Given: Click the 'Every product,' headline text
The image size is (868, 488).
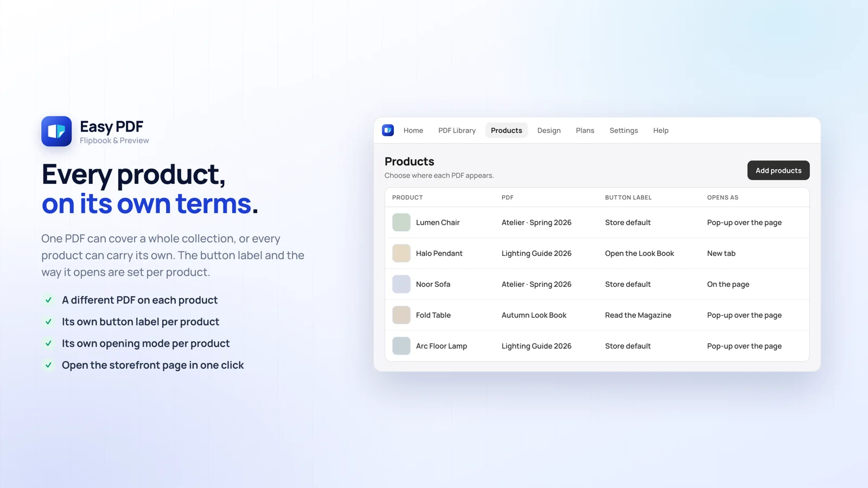Looking at the screenshot, I should point(133,175).
